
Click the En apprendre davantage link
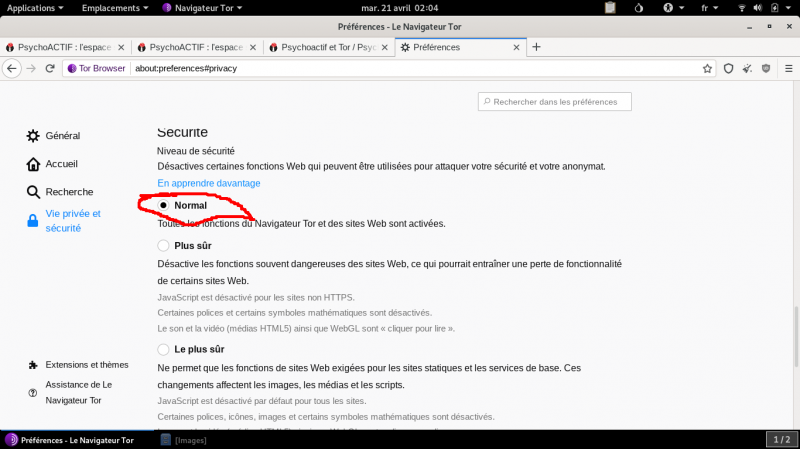coord(208,183)
